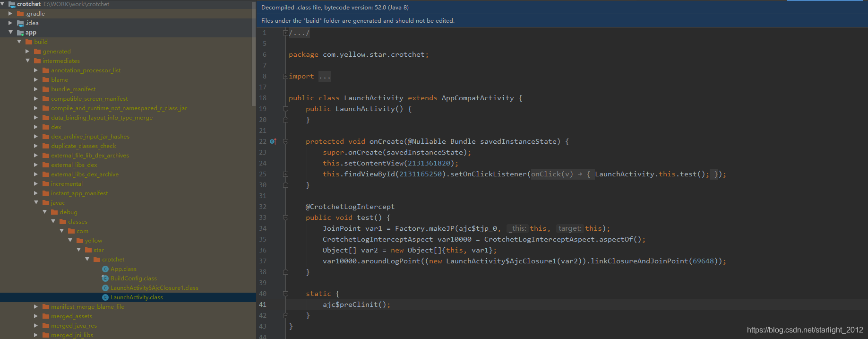Image resolution: width=868 pixels, height=339 pixels.
Task: Click the blame folder icon
Action: click(x=46, y=80)
